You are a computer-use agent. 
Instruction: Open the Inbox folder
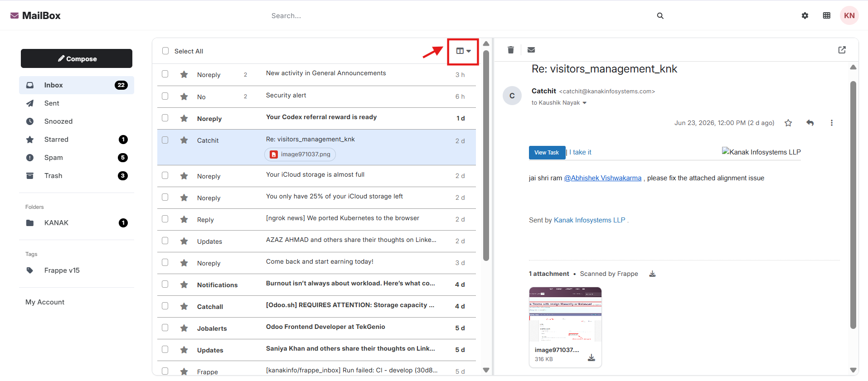coord(77,85)
